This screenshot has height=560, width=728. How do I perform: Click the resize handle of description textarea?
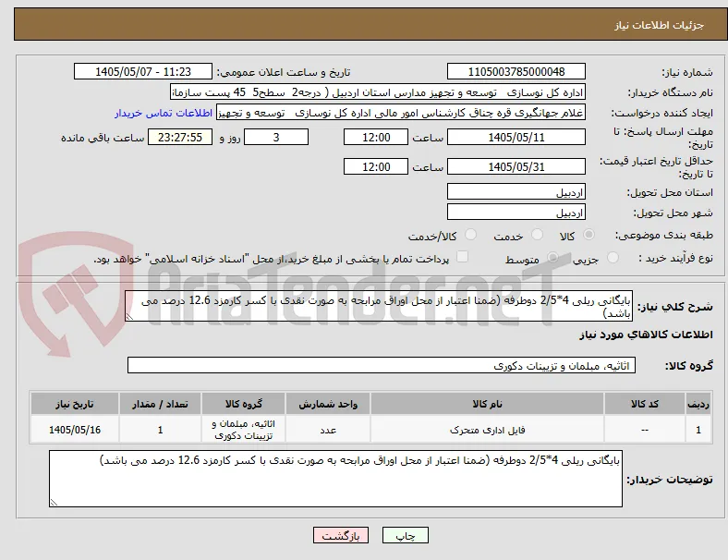tap(129, 317)
